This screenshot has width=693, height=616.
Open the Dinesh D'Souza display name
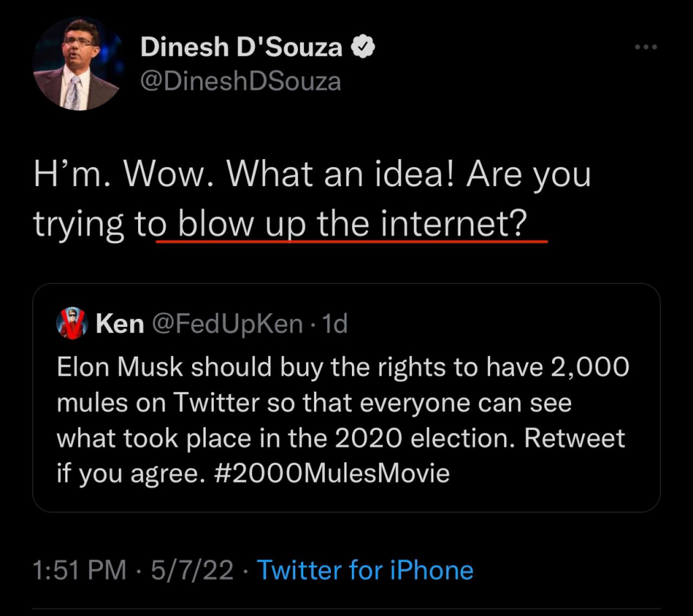point(242,48)
